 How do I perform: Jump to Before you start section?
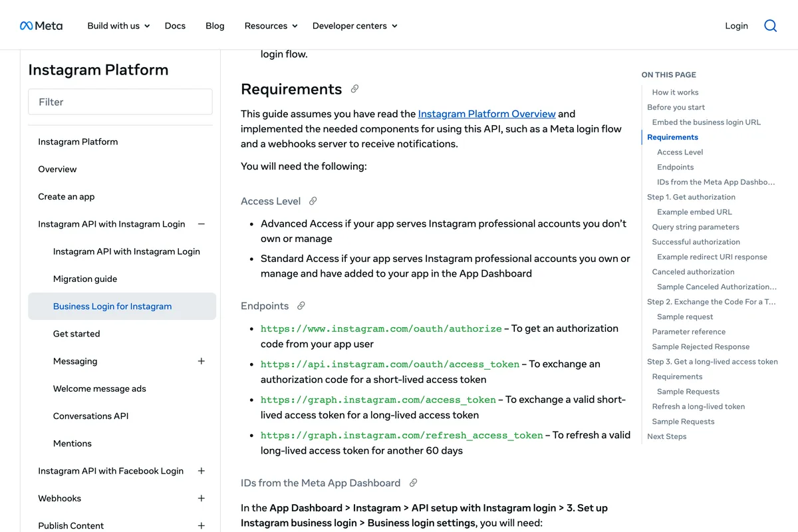[676, 107]
